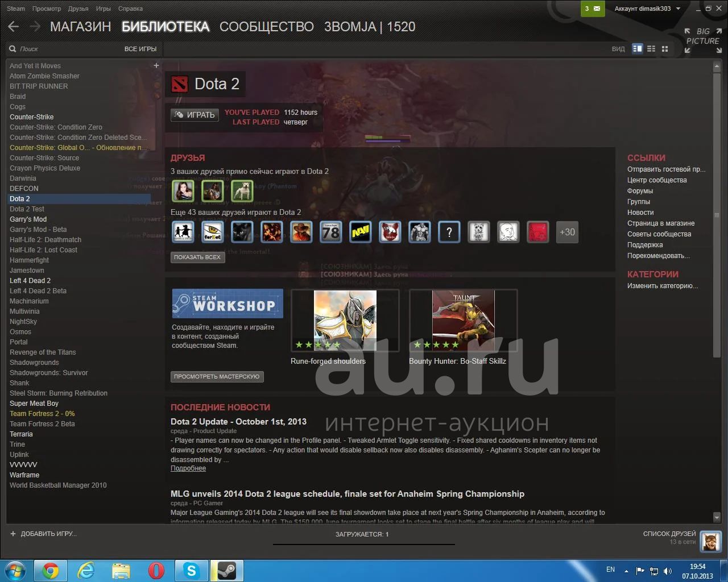Open the Подробнее news link
This screenshot has height=582, width=728.
(x=188, y=468)
